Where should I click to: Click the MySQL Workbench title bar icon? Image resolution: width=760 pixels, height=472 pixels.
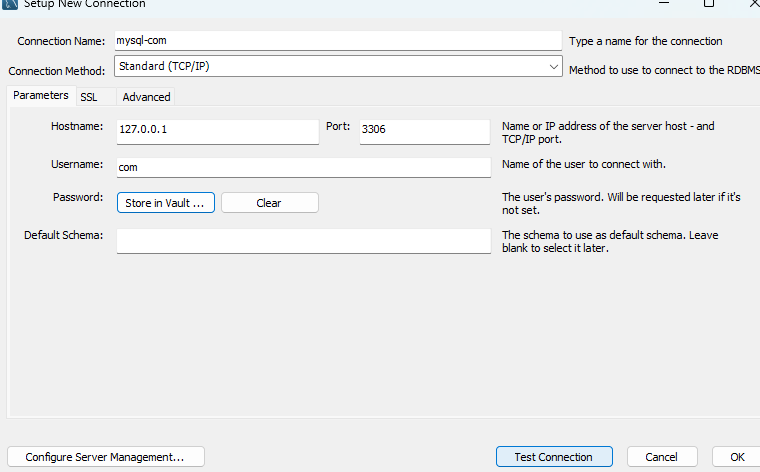10,4
